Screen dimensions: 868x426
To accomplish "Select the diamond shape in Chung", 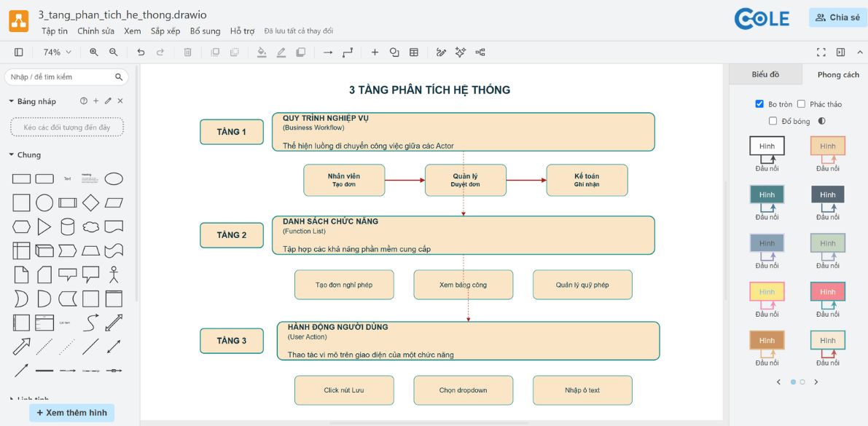I will pos(91,202).
